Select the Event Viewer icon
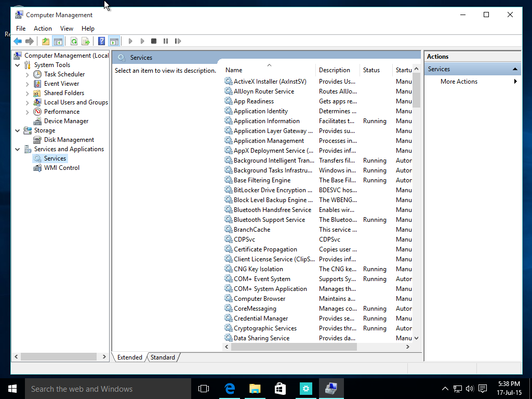 point(37,84)
